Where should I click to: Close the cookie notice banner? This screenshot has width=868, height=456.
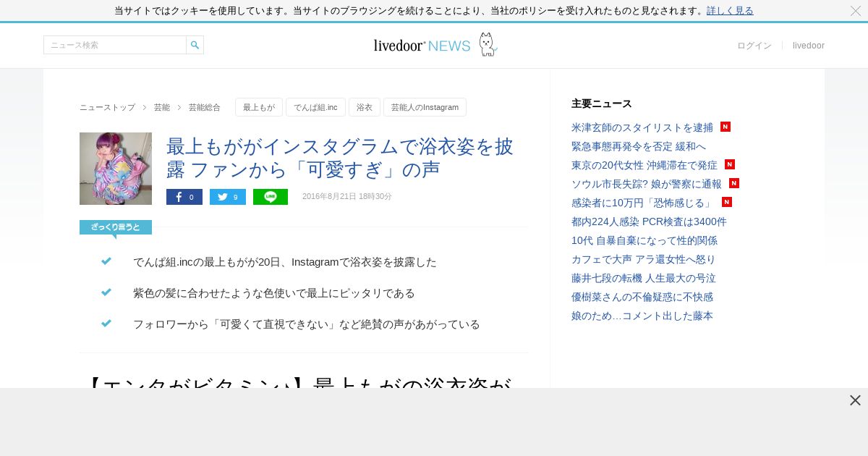pyautogui.click(x=856, y=11)
